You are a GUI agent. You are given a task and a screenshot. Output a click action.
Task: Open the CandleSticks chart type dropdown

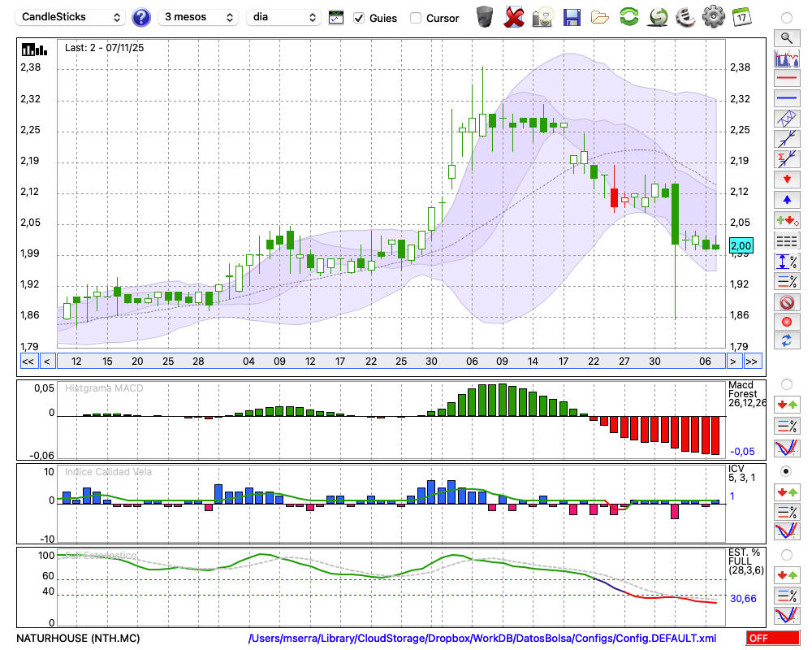point(71,17)
